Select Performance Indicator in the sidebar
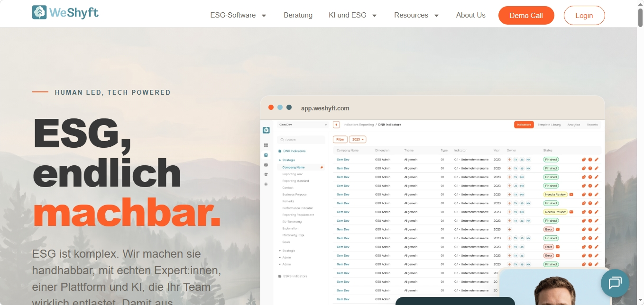The width and height of the screenshot is (644, 305). click(x=297, y=208)
